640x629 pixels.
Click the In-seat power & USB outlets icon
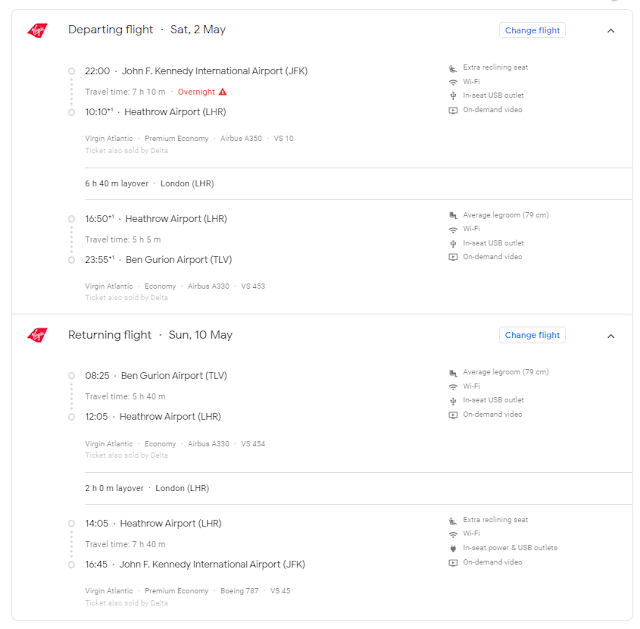tap(453, 548)
